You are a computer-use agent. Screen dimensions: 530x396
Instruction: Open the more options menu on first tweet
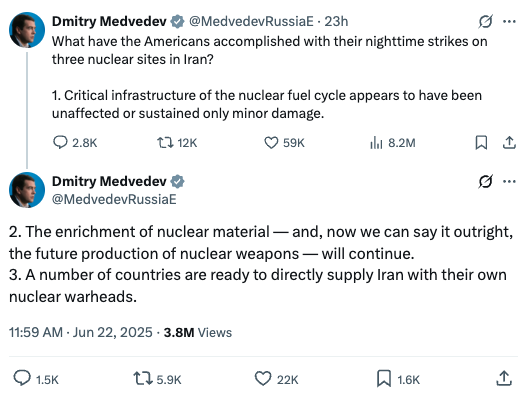(x=509, y=22)
